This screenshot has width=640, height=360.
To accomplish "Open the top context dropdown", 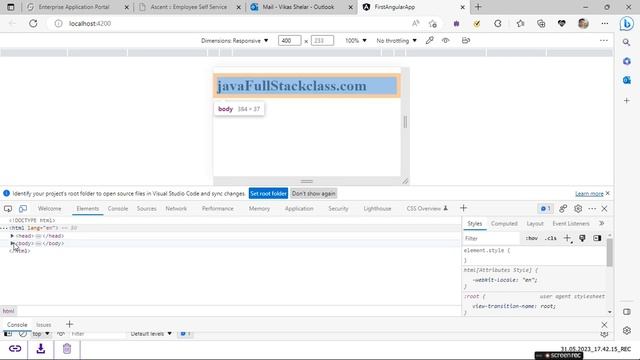I will click(x=41, y=333).
